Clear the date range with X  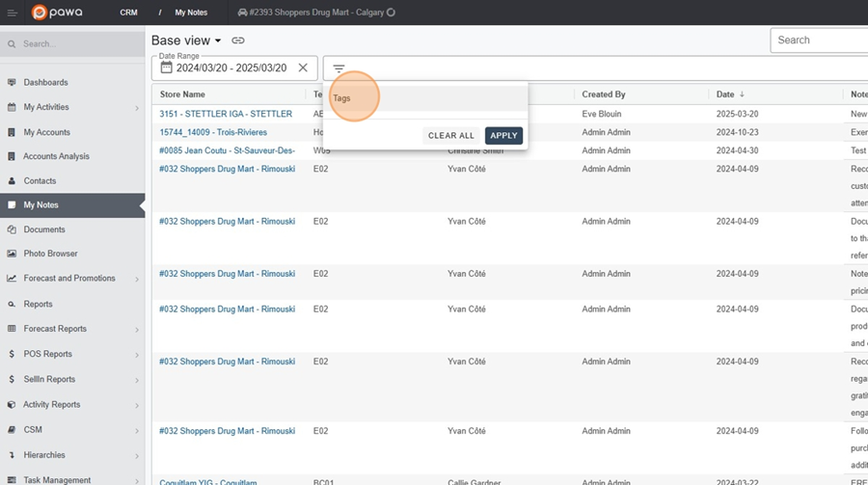pos(303,67)
